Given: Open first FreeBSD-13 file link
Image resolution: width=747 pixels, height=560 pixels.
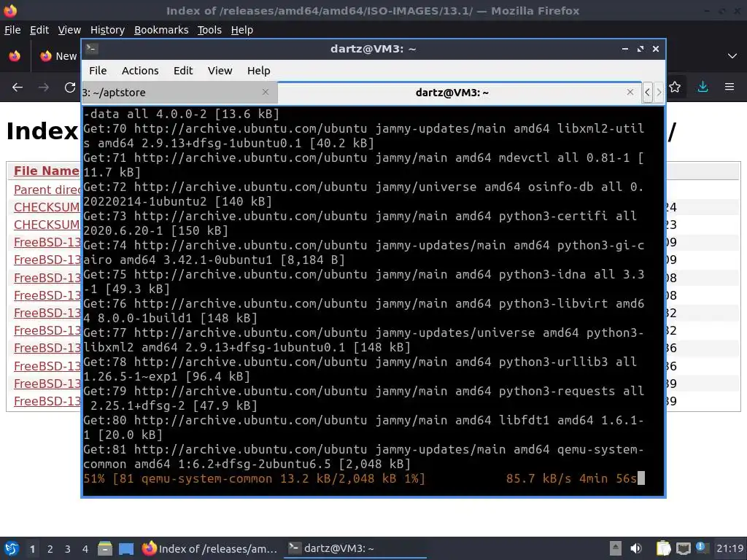Looking at the screenshot, I should (x=47, y=242).
